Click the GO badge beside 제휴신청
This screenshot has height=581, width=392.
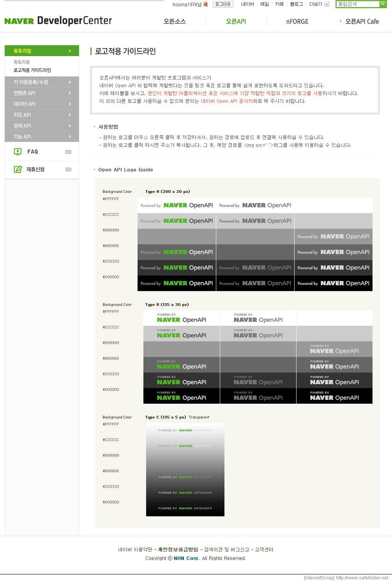pos(68,170)
